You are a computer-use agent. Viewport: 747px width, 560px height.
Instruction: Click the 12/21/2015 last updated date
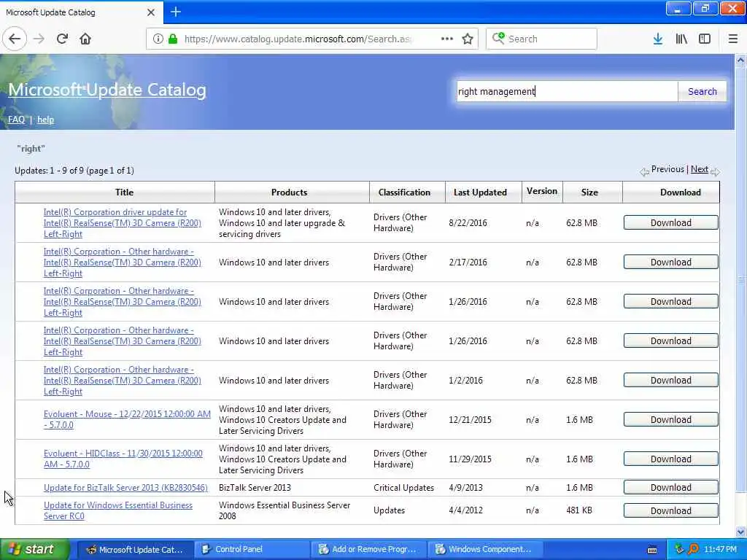pos(470,419)
